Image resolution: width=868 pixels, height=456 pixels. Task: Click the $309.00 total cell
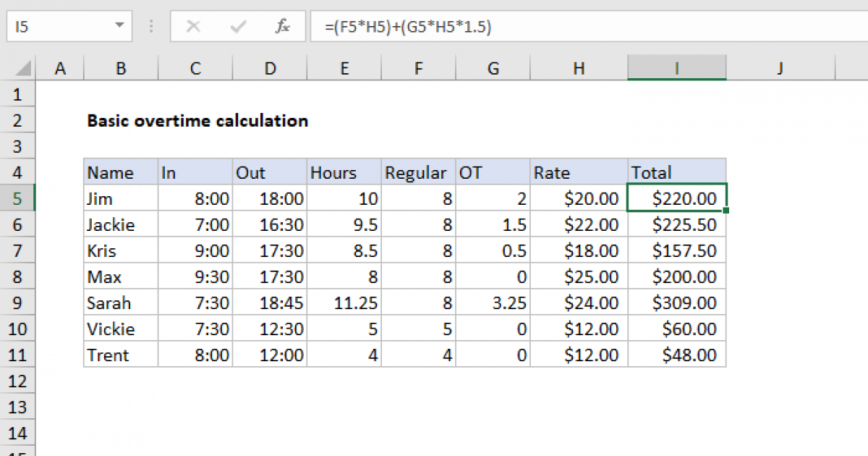tap(677, 303)
